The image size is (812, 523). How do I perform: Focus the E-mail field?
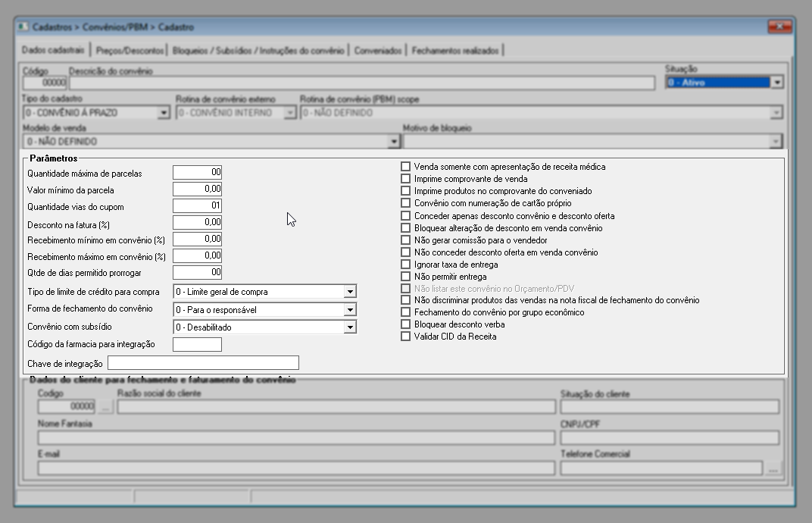pyautogui.click(x=296, y=468)
